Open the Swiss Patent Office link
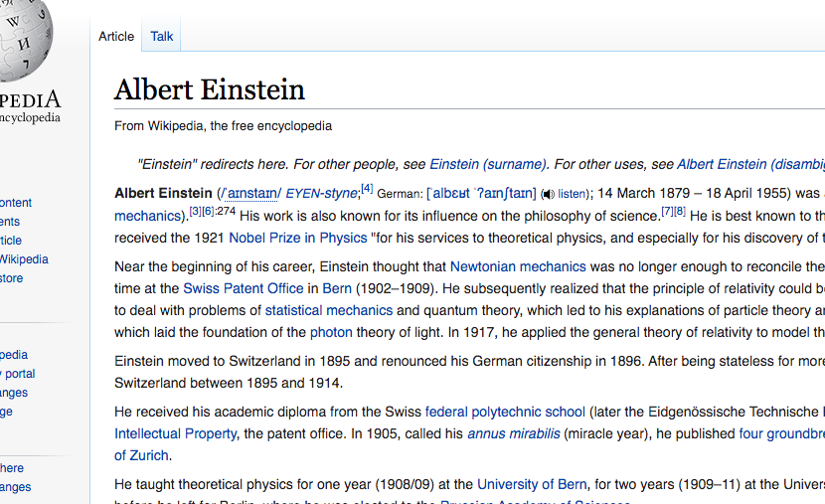 pyautogui.click(x=244, y=288)
